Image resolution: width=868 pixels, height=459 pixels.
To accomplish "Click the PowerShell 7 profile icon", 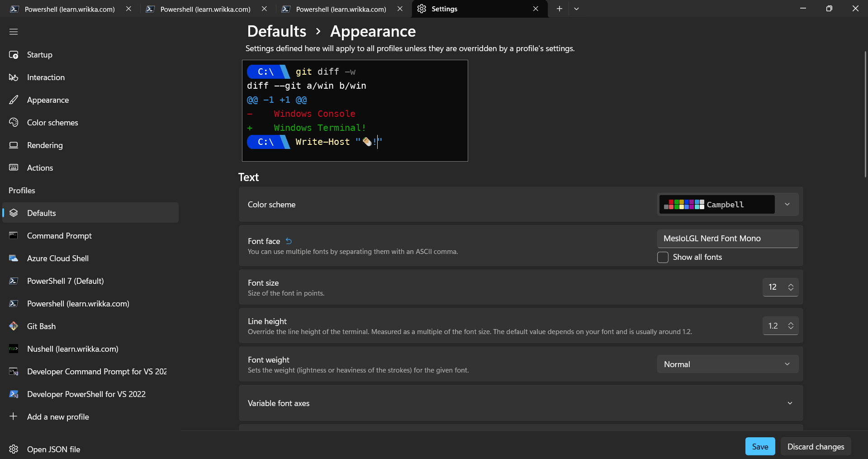I will [x=14, y=281].
